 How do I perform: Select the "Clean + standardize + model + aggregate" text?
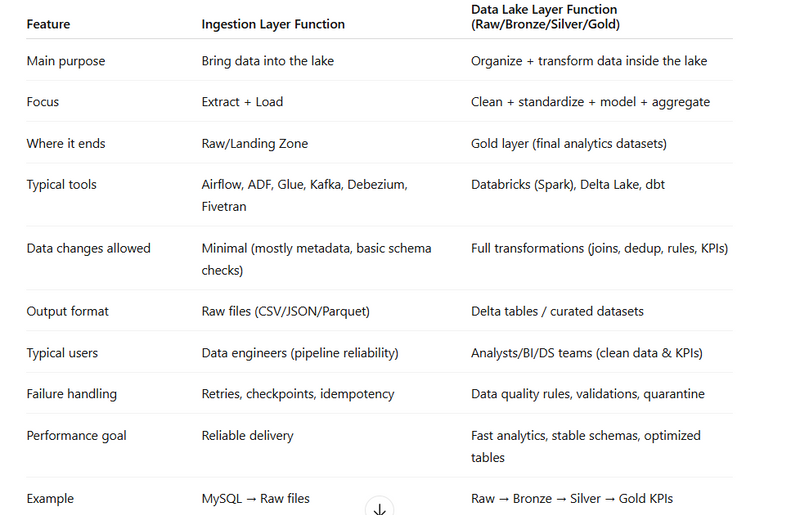tap(588, 102)
